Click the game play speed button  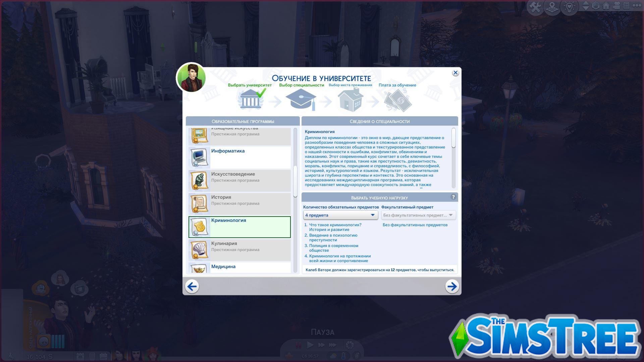[x=310, y=345]
